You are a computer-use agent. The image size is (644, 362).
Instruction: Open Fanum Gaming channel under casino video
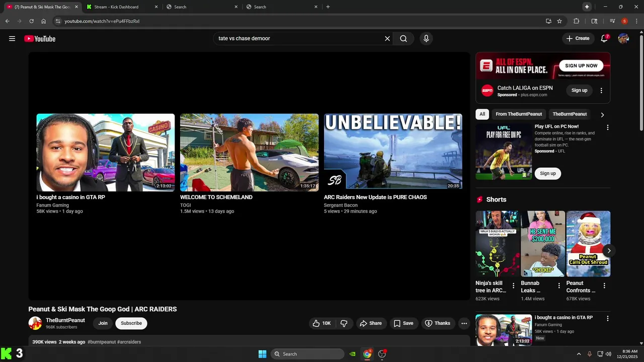53,205
